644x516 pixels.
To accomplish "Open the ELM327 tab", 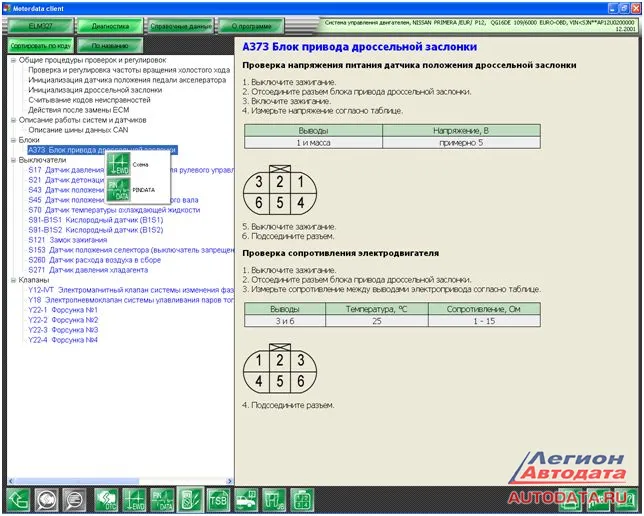I will coord(41,26).
